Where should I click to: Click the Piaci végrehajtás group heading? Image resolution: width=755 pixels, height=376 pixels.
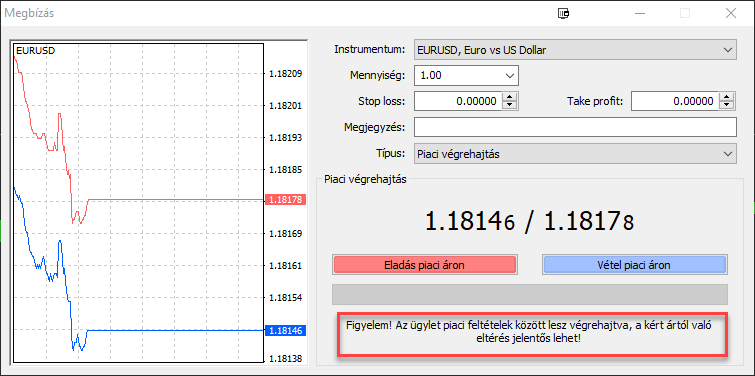tap(365, 180)
